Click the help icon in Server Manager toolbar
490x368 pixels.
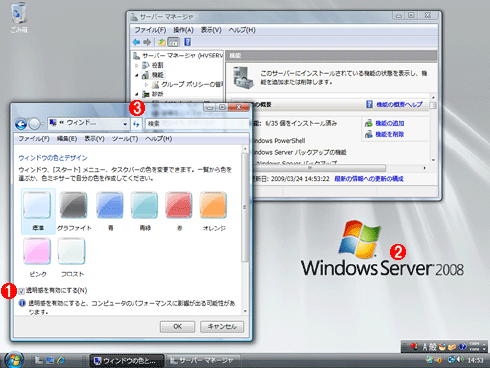click(187, 42)
